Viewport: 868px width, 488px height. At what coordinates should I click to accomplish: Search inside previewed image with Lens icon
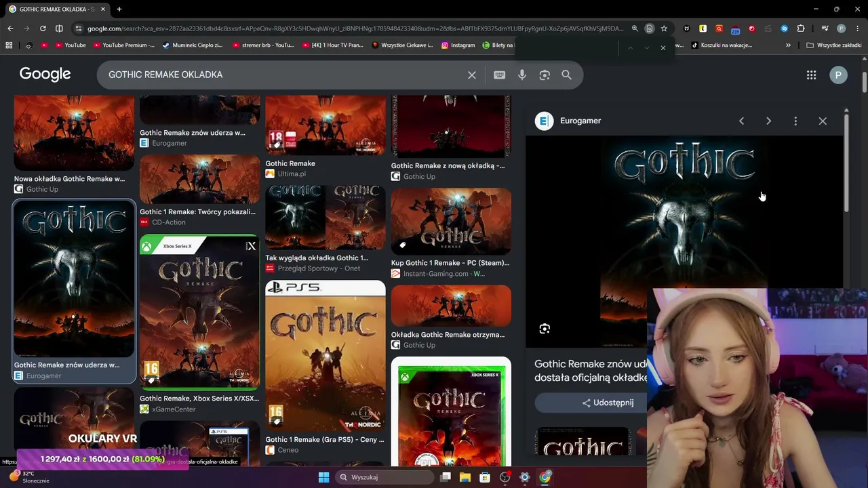tap(545, 329)
